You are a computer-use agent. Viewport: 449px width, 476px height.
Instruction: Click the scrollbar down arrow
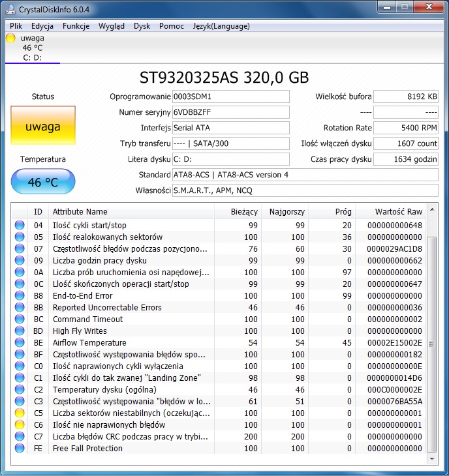pos(432,459)
